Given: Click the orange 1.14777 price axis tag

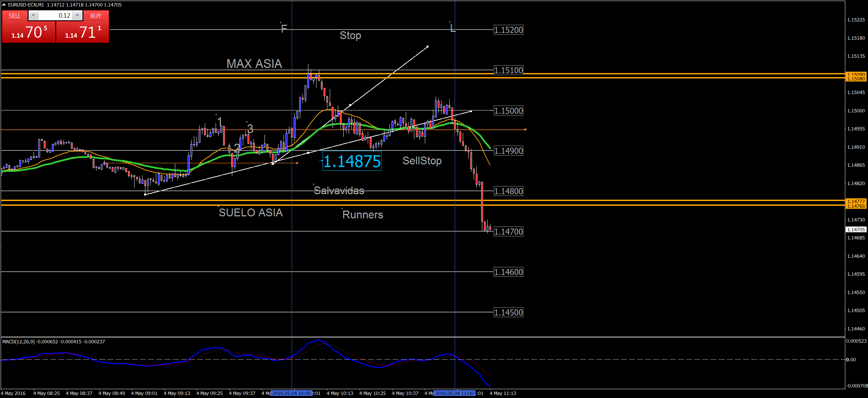Looking at the screenshot, I should coord(856,201).
